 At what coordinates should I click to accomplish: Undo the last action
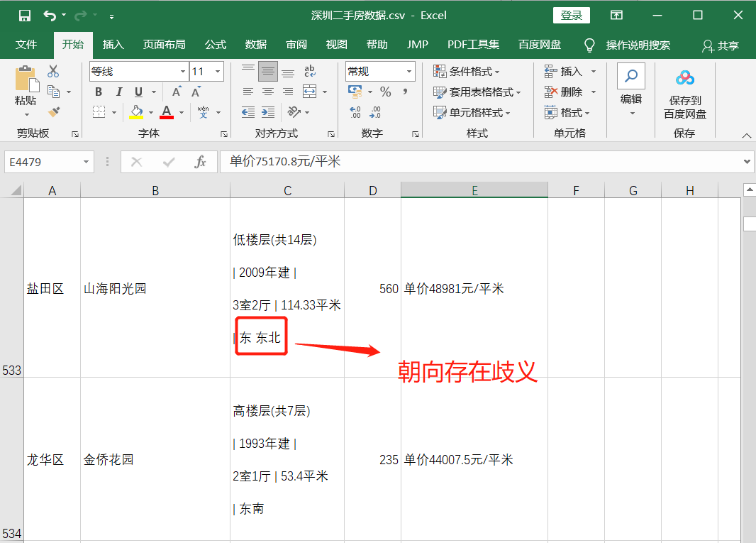coord(49,16)
